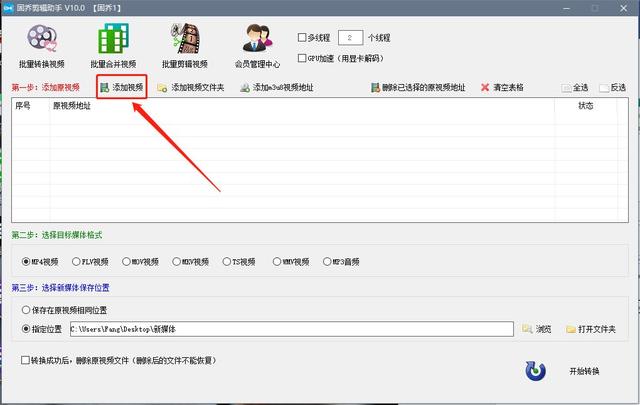The image size is (640, 405).
Task: Click the thread count input field
Action: pos(349,38)
